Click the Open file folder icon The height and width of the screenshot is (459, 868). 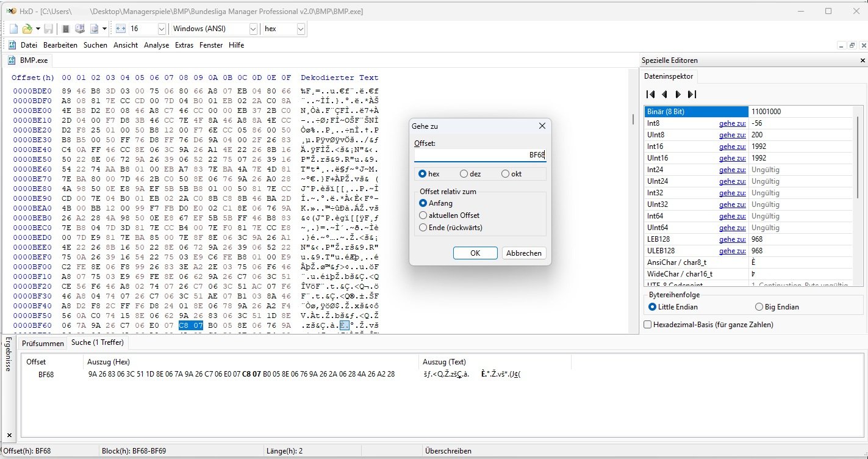[x=27, y=29]
